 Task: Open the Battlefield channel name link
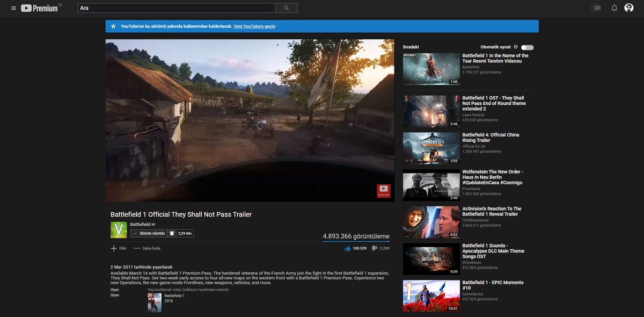[140, 225]
